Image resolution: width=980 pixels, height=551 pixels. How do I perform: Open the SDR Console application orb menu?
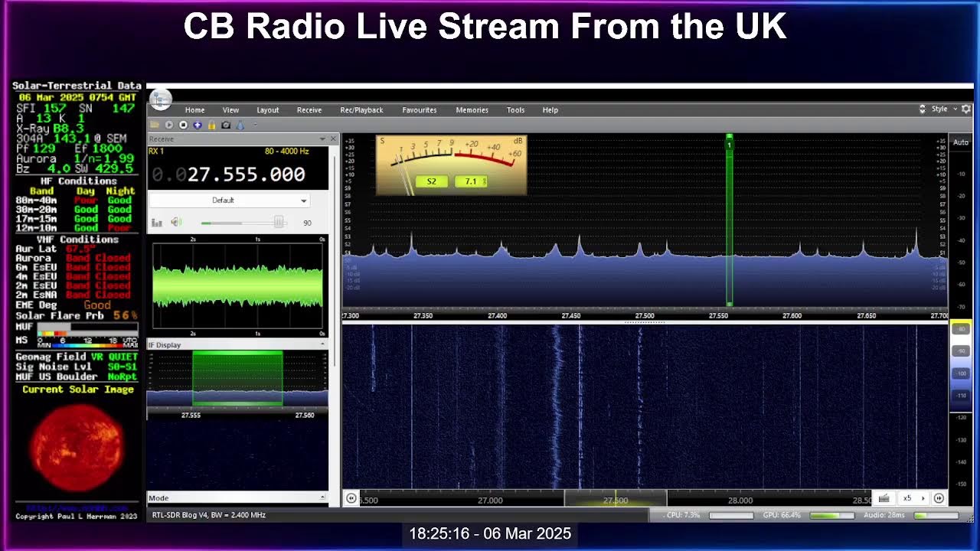tap(161, 99)
